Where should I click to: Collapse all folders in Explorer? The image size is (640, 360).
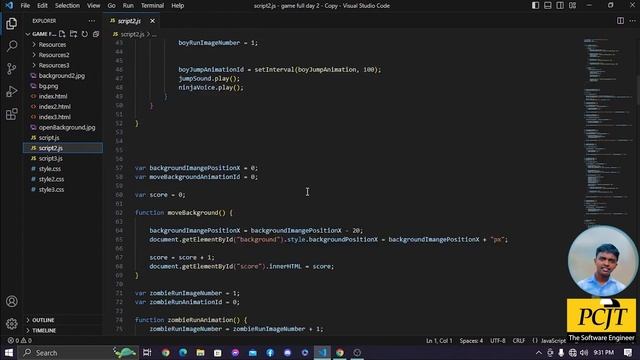pos(96,34)
